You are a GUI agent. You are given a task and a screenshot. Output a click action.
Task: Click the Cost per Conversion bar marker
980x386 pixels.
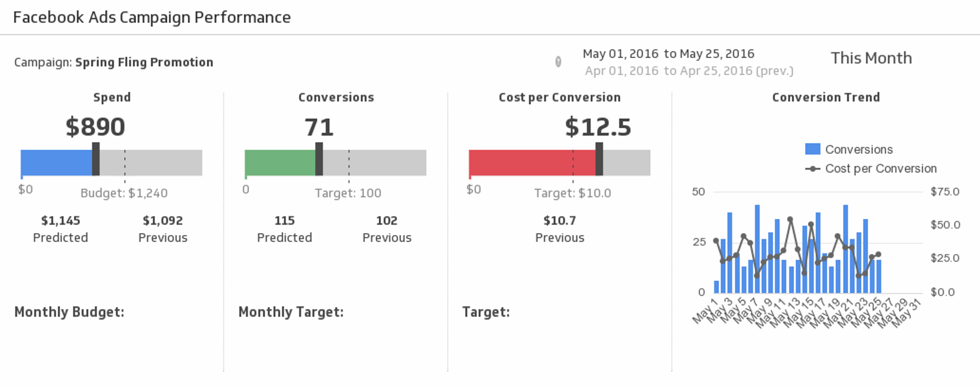(599, 159)
